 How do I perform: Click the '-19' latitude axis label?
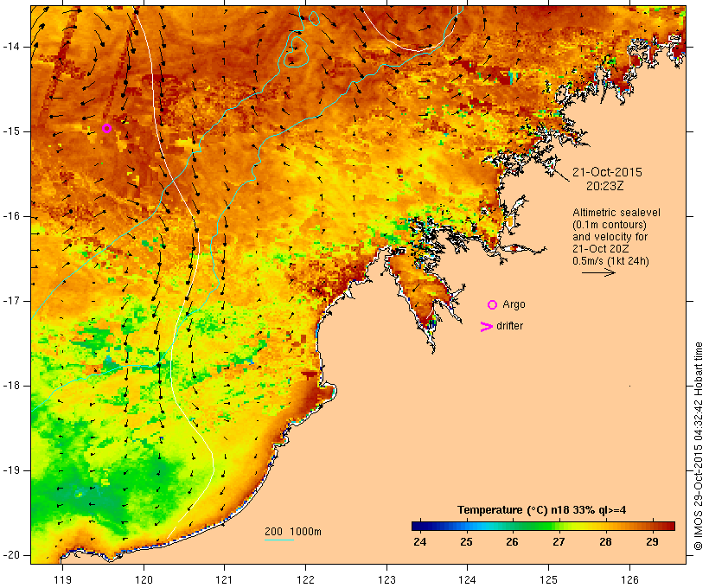coord(10,470)
